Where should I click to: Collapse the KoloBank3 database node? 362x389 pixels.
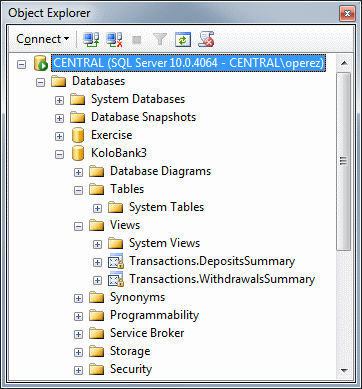click(x=59, y=154)
